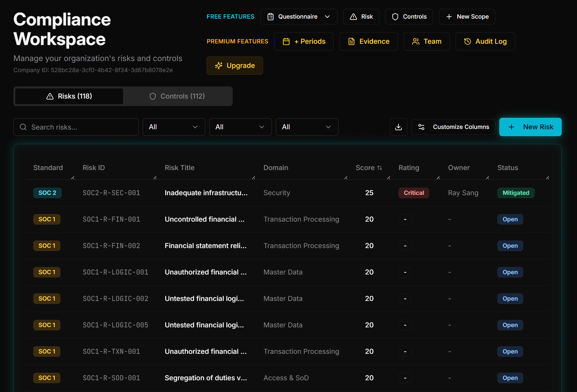The image size is (577, 392).
Task: Open the Evidence premium feature
Action: tap(368, 41)
